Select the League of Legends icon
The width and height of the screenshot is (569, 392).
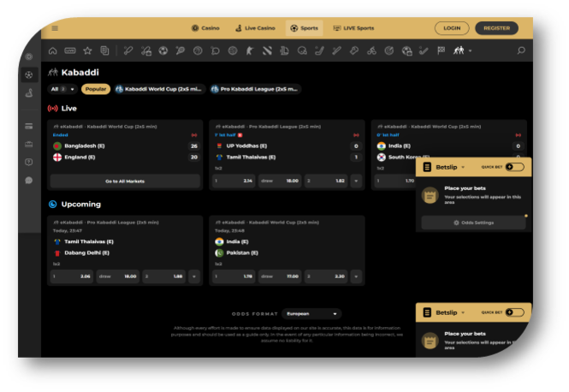284,50
